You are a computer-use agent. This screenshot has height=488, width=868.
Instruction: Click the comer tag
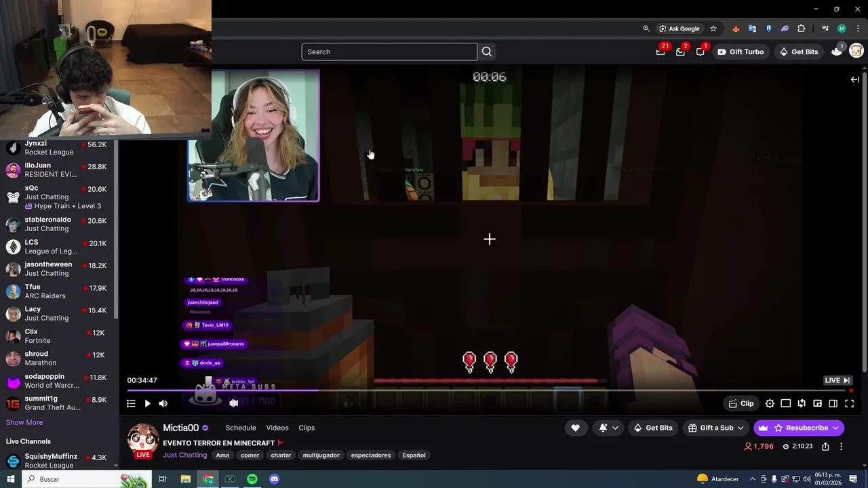[250, 455]
